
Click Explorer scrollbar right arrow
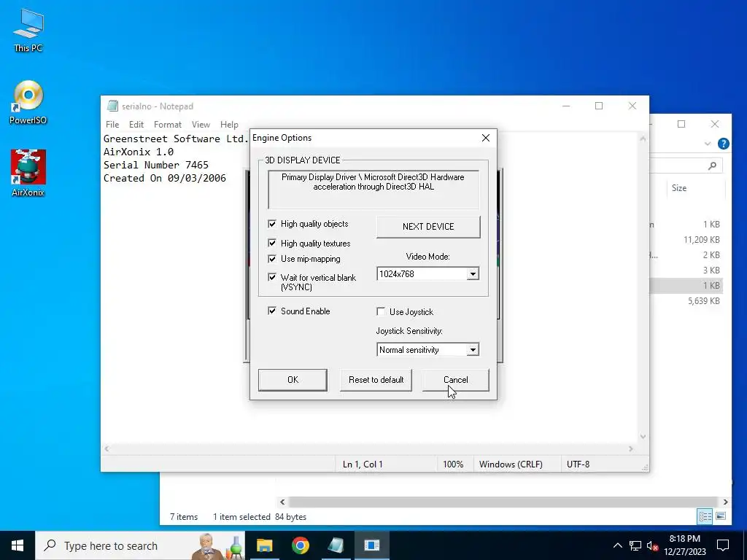[725, 502]
